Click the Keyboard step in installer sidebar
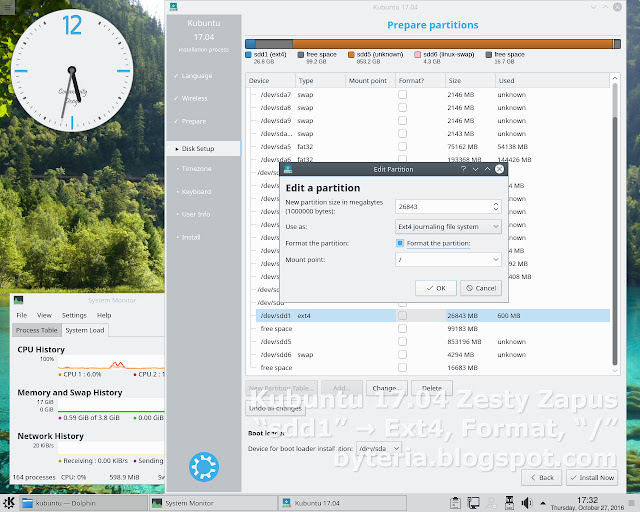 pos(196,191)
